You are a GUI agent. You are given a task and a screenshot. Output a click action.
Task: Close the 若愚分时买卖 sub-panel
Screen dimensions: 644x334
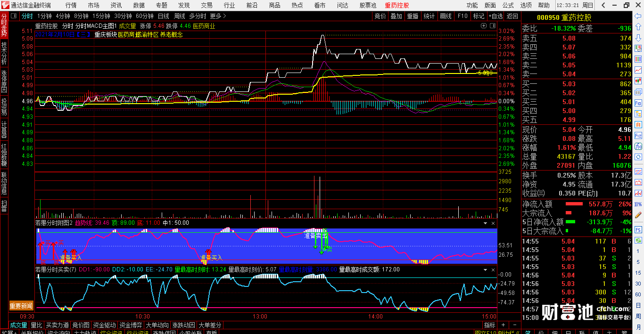coord(493,270)
